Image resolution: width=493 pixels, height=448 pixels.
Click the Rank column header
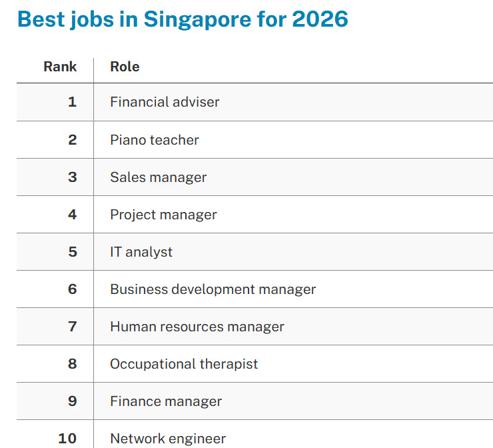click(x=60, y=67)
